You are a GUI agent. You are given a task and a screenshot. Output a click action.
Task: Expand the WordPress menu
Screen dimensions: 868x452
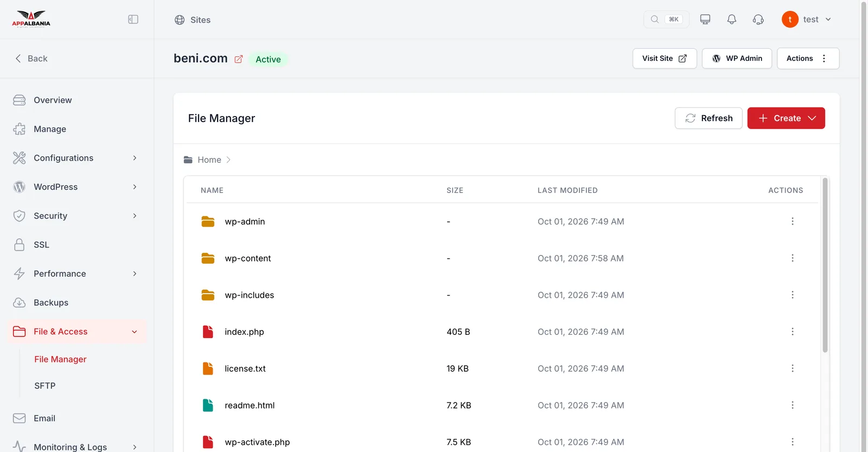click(x=77, y=187)
